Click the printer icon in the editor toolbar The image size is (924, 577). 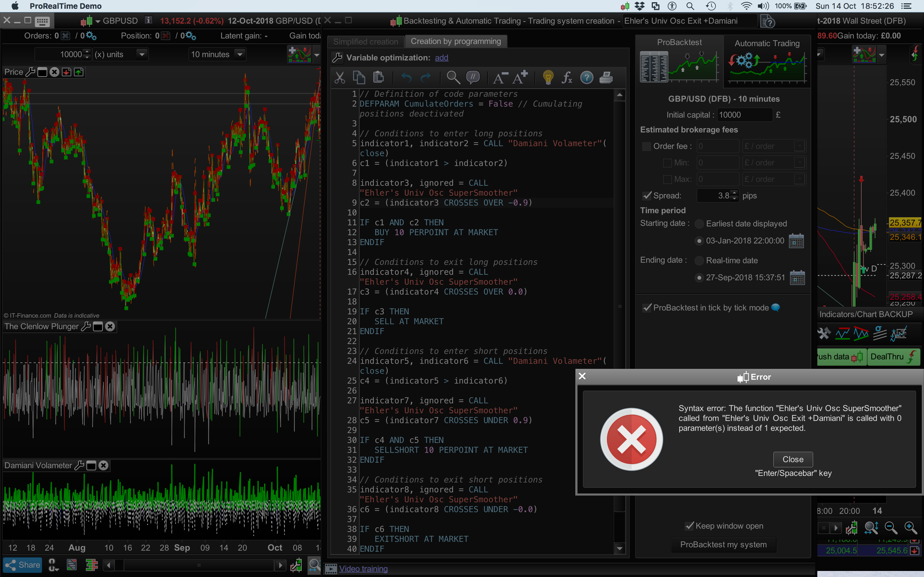[606, 78]
